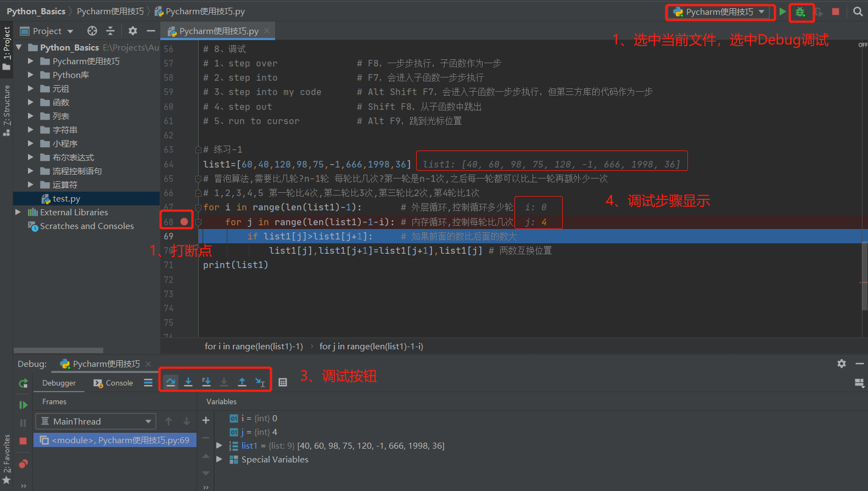Open Project panel settings gear
This screenshot has width=868, height=491.
pos(133,31)
